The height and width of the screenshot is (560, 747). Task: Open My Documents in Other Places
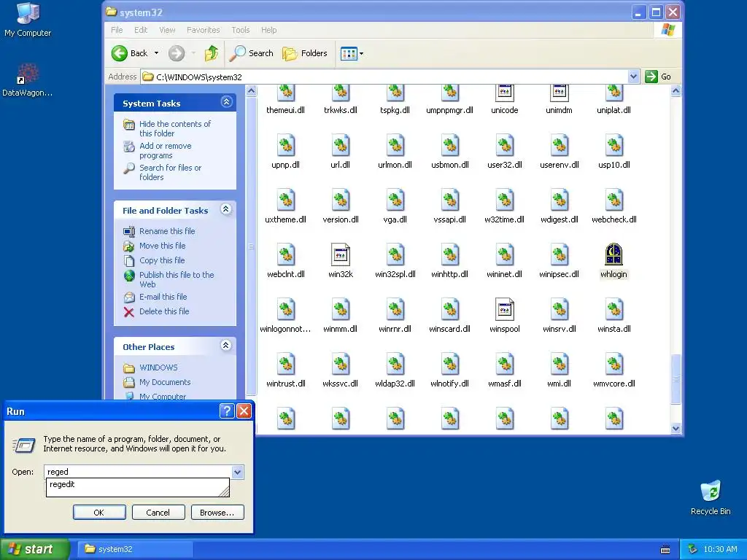(164, 382)
